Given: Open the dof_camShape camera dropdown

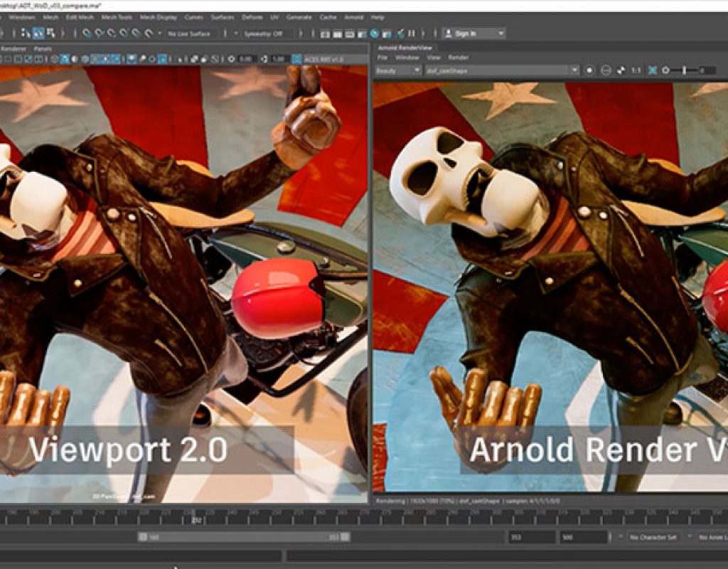Looking at the screenshot, I should (x=502, y=70).
